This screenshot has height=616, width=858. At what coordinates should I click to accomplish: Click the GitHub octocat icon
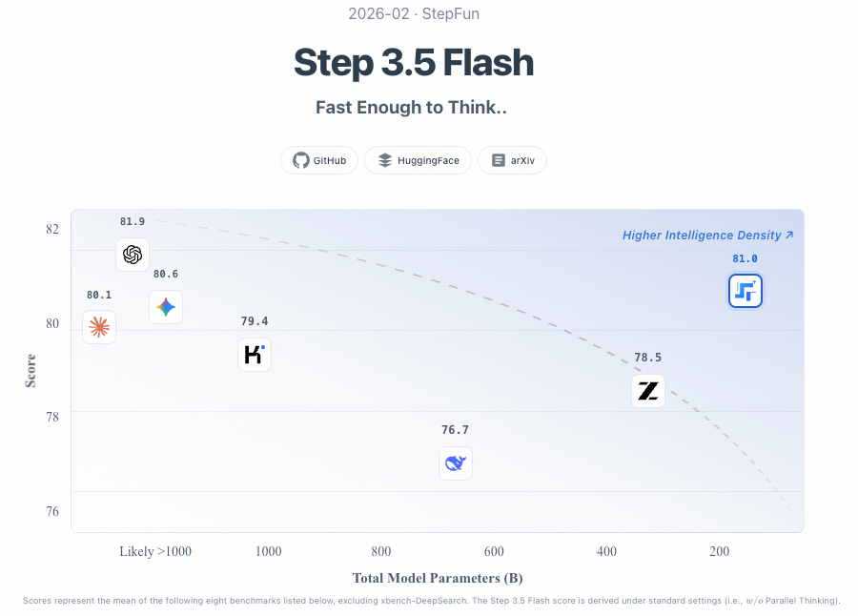point(301,160)
